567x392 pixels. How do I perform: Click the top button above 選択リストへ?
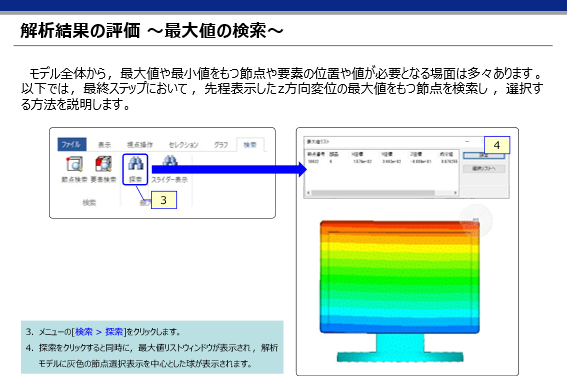pyautogui.click(x=484, y=155)
